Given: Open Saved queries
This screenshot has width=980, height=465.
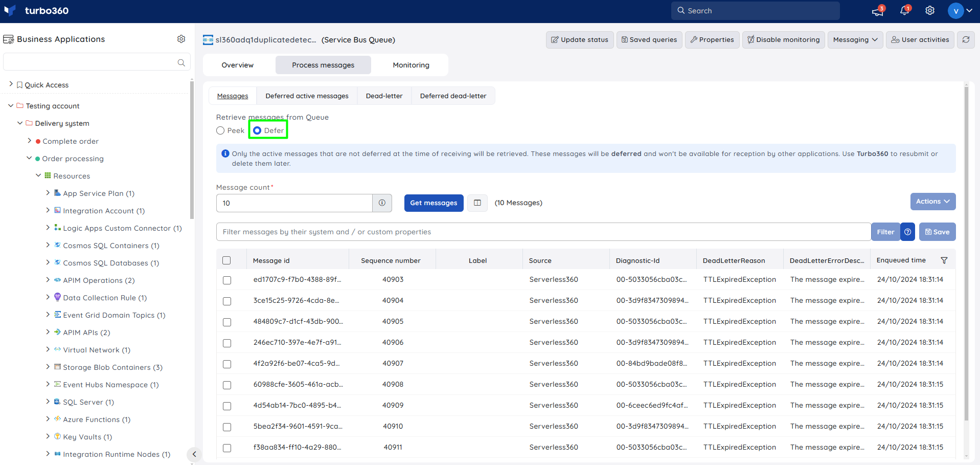Looking at the screenshot, I should click(649, 39).
